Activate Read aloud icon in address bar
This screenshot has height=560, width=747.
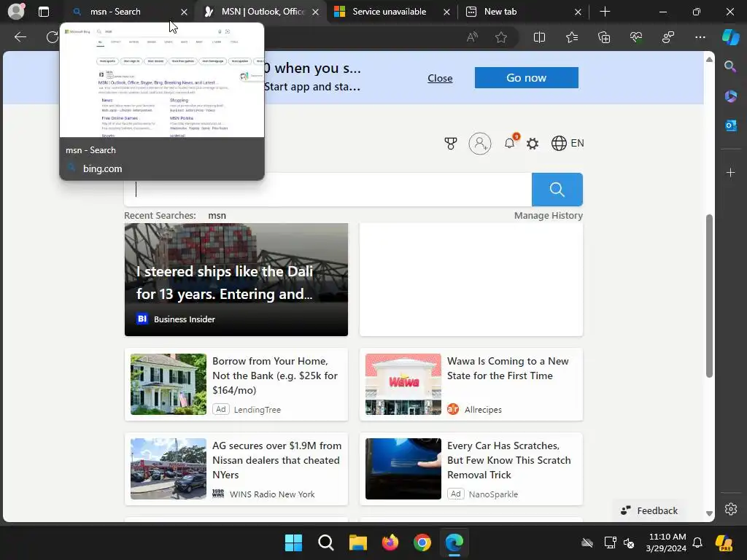[472, 37]
